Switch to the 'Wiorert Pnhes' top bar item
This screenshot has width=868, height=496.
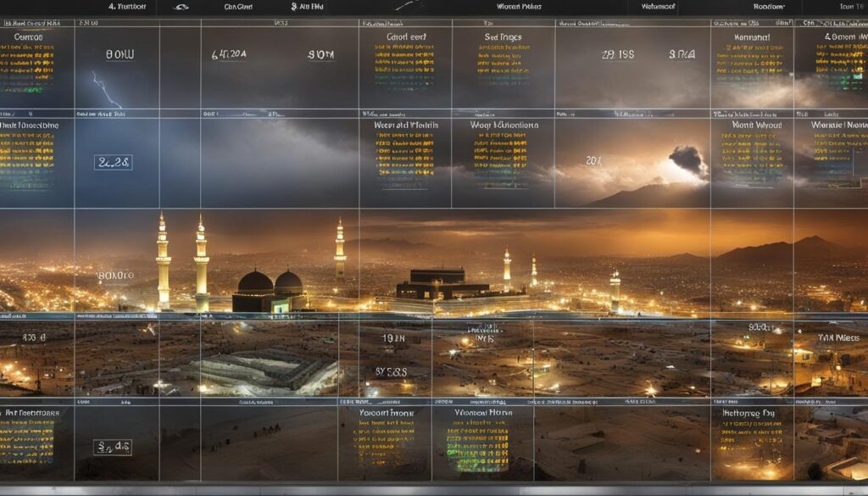pyautogui.click(x=519, y=7)
